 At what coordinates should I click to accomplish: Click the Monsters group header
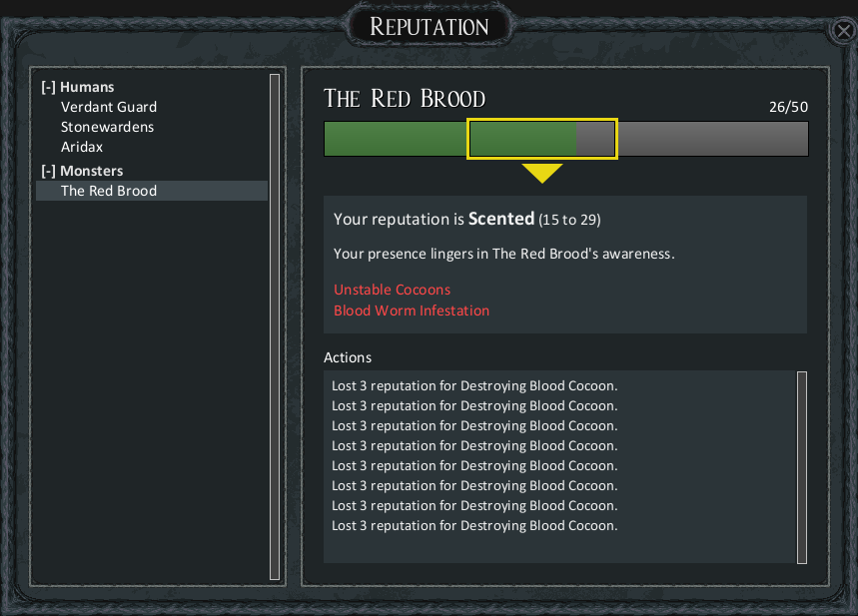91,171
